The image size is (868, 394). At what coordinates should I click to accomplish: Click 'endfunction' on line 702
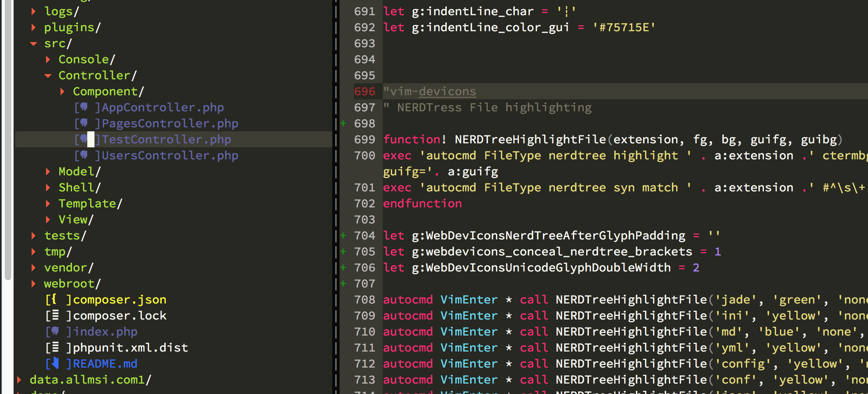click(422, 203)
